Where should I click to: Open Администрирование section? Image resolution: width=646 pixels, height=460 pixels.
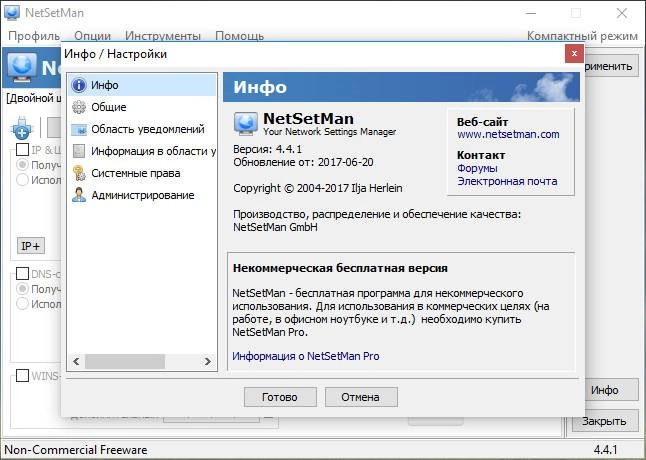[x=142, y=195]
